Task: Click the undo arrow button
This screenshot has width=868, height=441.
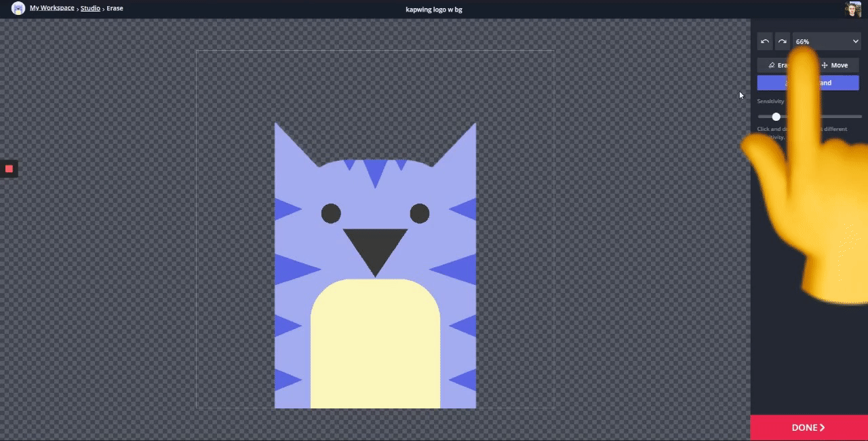Action: (765, 41)
